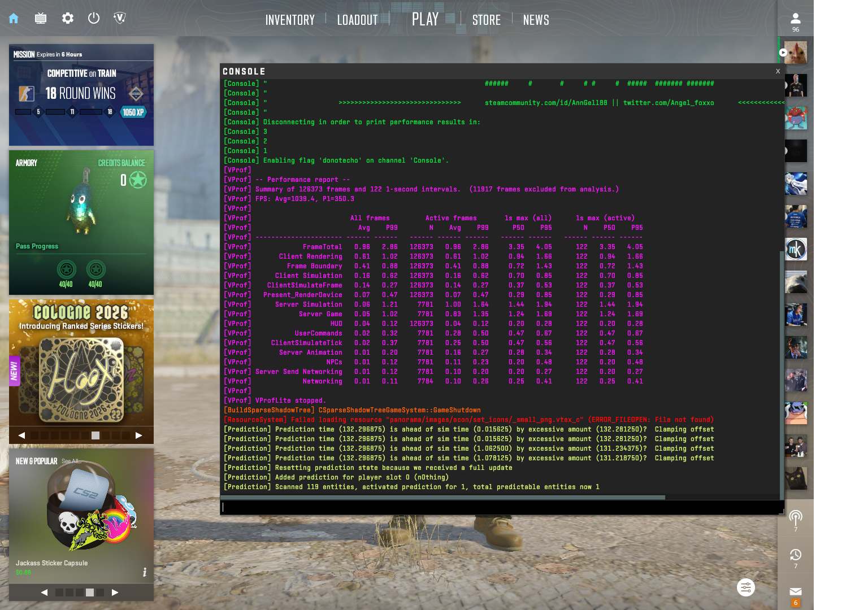This screenshot has width=868, height=610.
Task: Go to the home dashboard icon
Action: pyautogui.click(x=14, y=18)
